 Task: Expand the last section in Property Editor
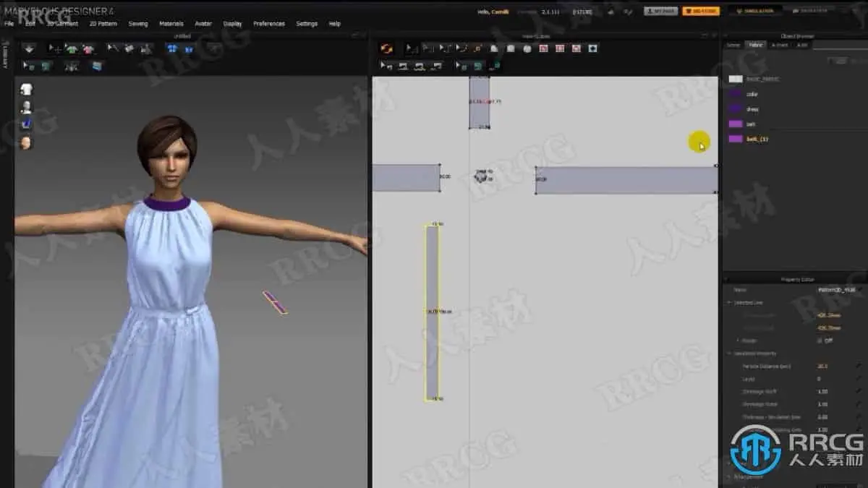click(729, 476)
